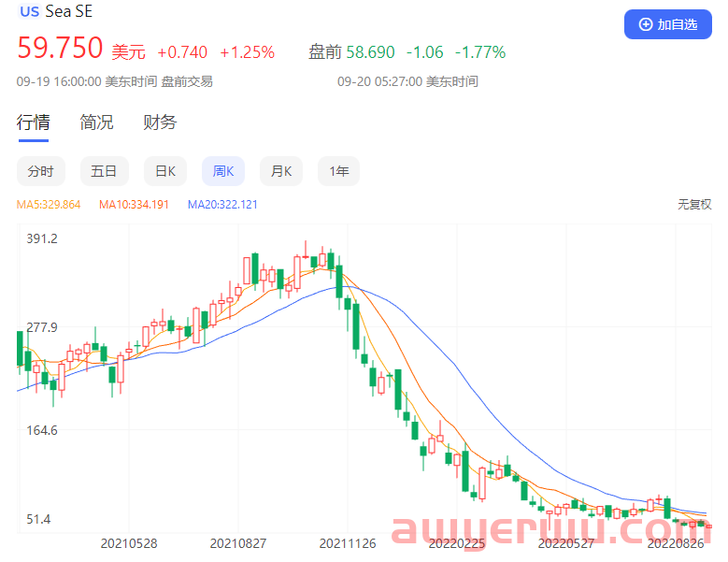Click the MA5:329.864 indicator value
728x562 pixels.
point(49,205)
